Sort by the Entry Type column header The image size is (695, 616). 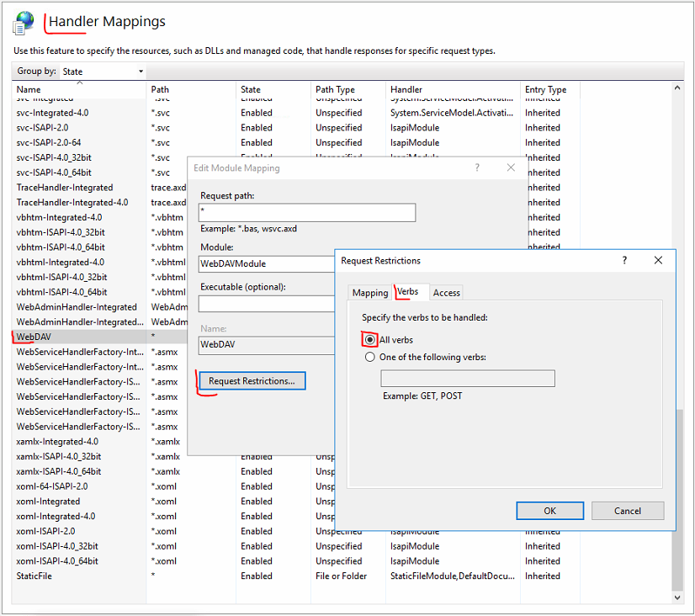point(550,89)
